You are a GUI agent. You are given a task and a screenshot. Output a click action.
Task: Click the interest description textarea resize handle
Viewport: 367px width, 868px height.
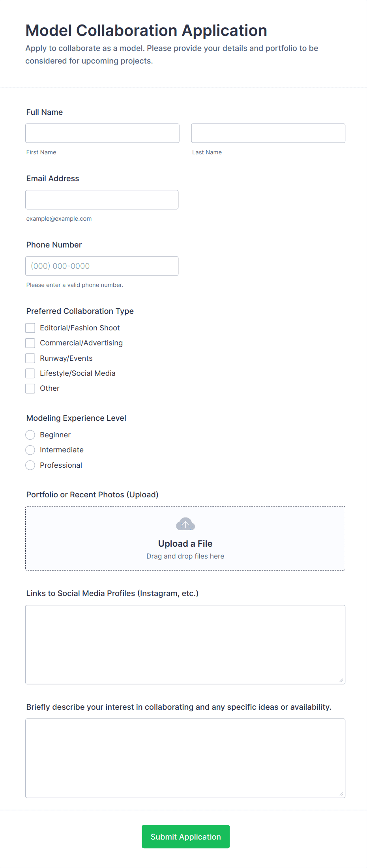(x=341, y=794)
